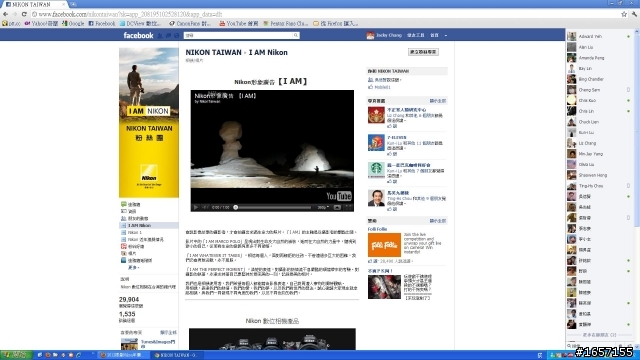The image size is (640, 360).
Task: Click the Windows Start button
Action: (16, 355)
